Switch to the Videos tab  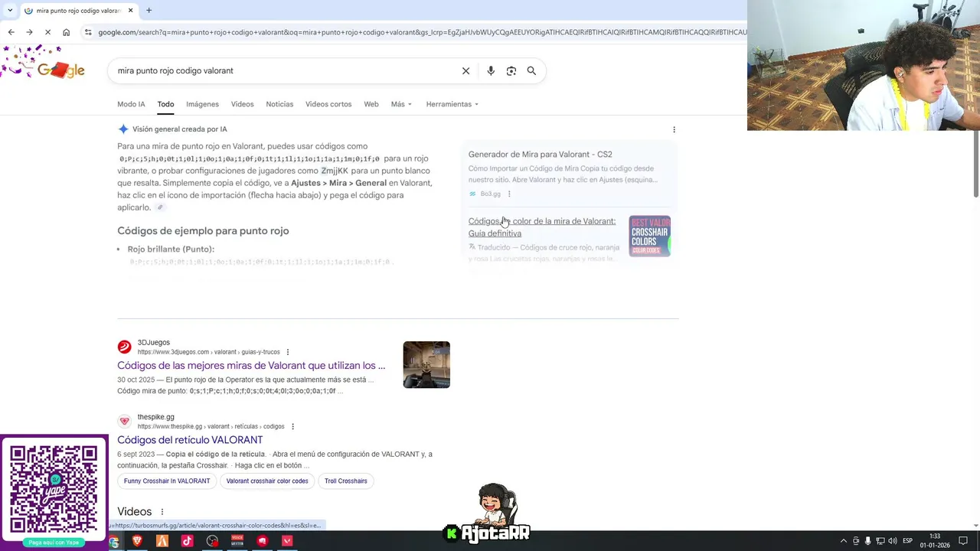(242, 104)
